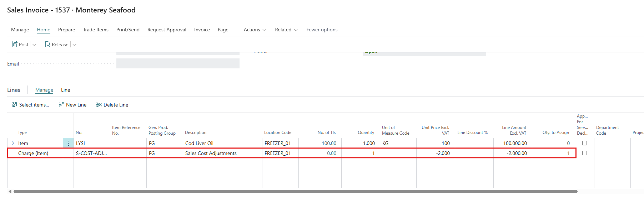Open the Invoice menu

[x=202, y=30]
